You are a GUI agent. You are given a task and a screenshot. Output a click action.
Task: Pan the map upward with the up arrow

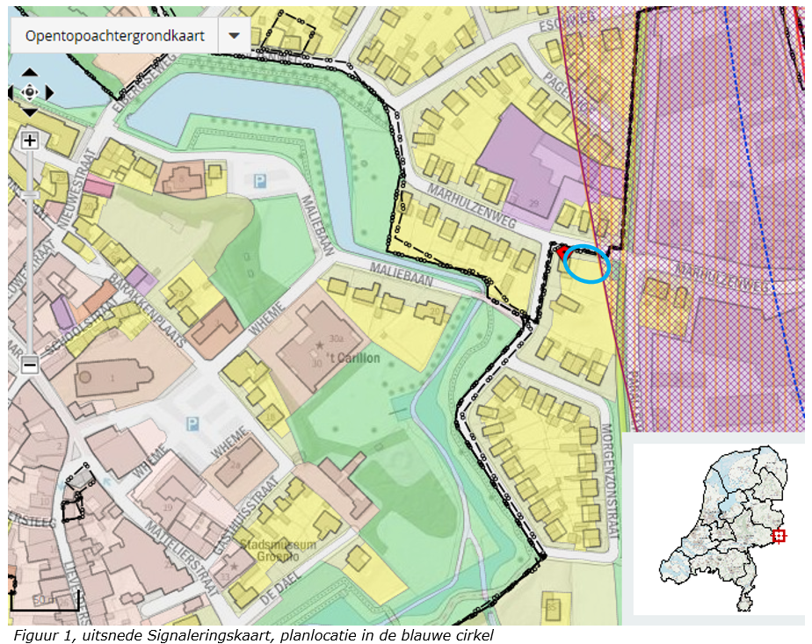pyautogui.click(x=29, y=73)
